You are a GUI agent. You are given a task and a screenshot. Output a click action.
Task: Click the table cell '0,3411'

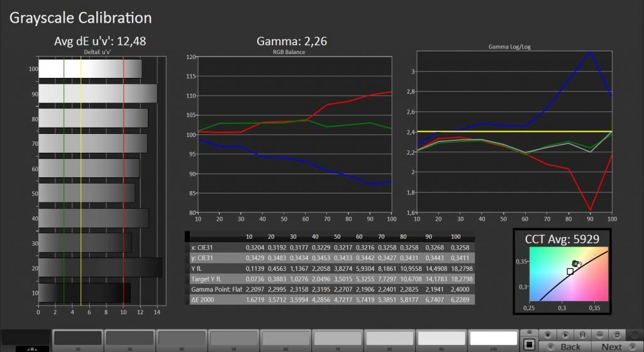(x=460, y=258)
